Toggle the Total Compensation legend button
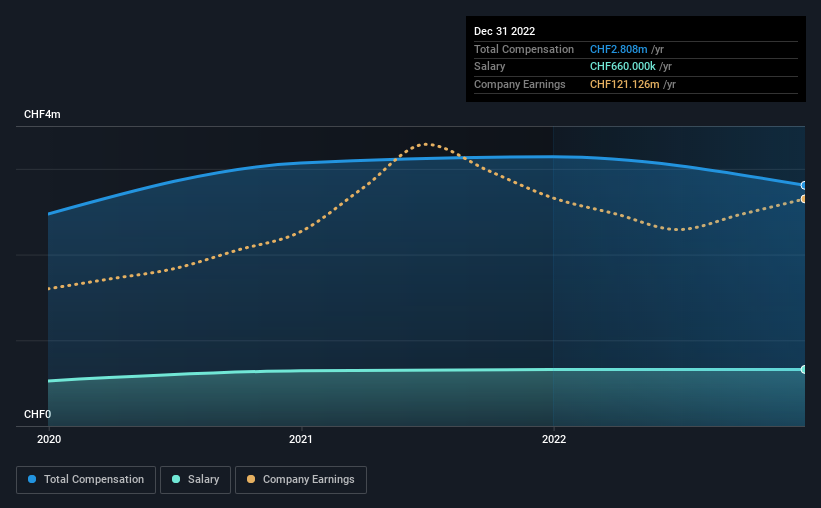 [x=86, y=480]
